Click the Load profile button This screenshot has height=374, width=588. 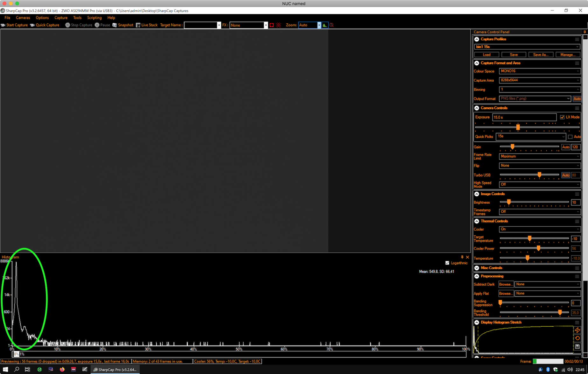click(487, 55)
